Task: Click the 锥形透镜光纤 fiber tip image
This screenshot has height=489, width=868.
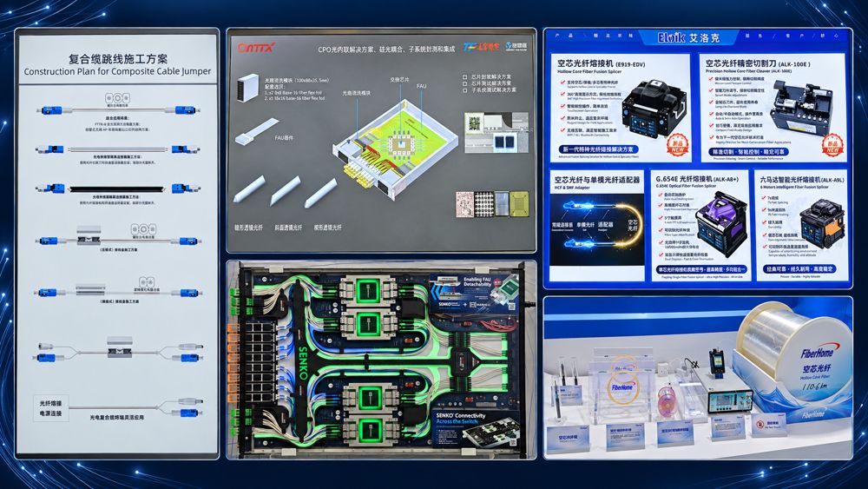Action: 249,188
